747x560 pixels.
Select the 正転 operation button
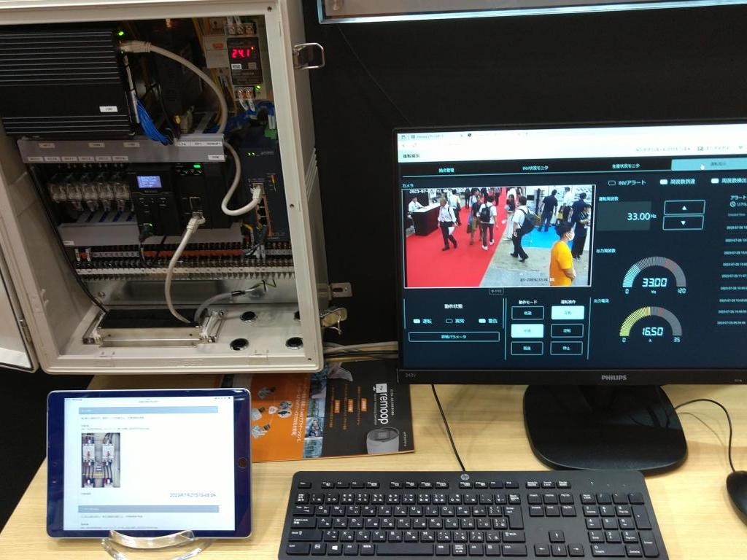click(568, 313)
